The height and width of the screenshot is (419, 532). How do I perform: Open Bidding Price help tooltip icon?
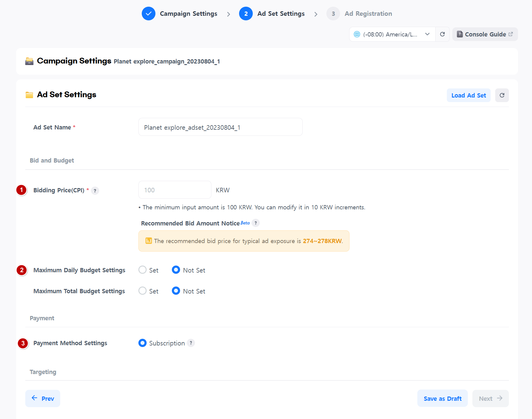pos(95,191)
